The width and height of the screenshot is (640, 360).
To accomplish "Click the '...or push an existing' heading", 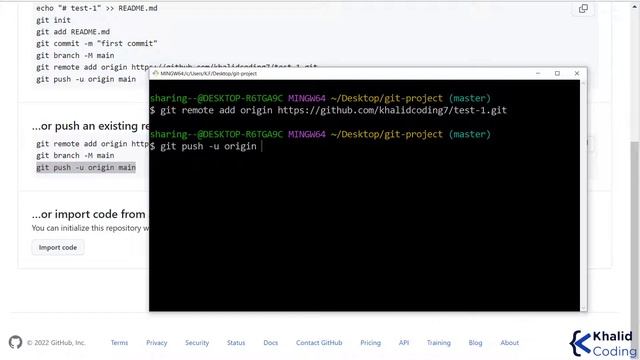I will click(x=91, y=126).
